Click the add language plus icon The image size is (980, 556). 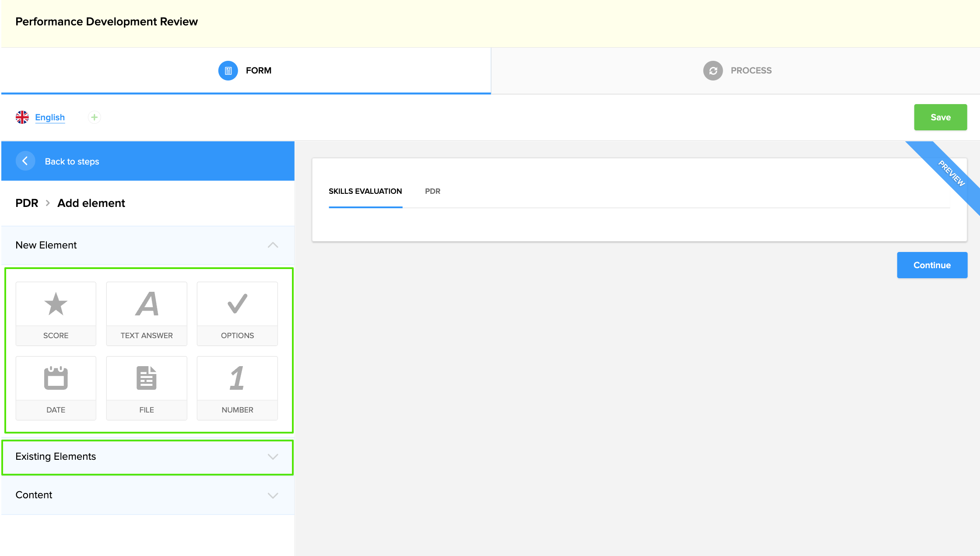(x=94, y=117)
